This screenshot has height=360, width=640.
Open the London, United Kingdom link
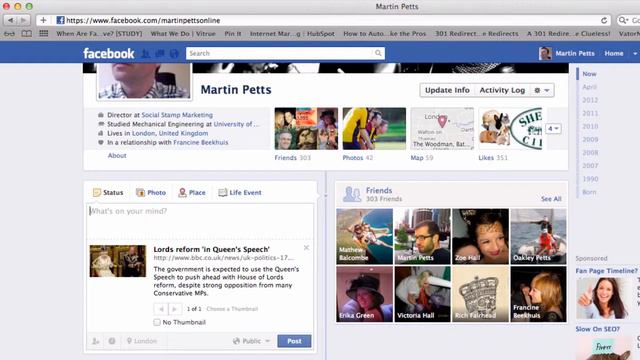170,133
